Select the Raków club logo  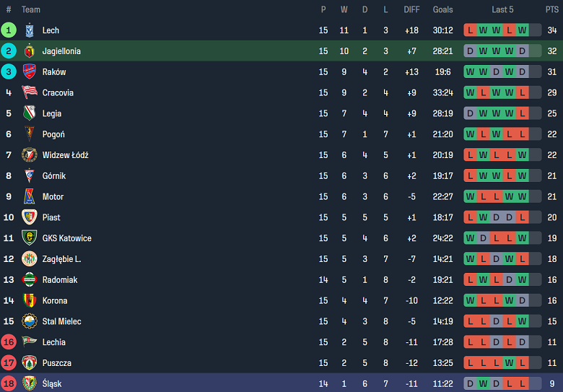click(x=30, y=72)
